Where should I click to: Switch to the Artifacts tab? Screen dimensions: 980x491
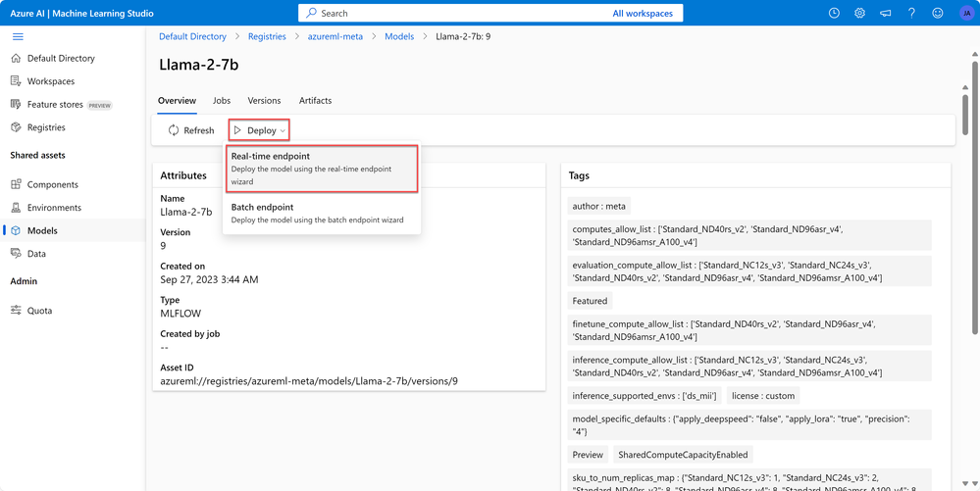(x=315, y=101)
